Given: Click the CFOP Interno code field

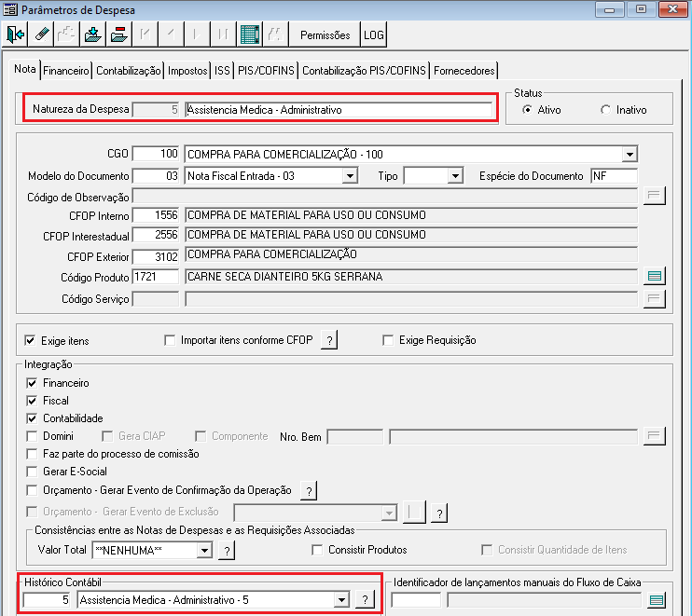Looking at the screenshot, I should click(x=156, y=215).
